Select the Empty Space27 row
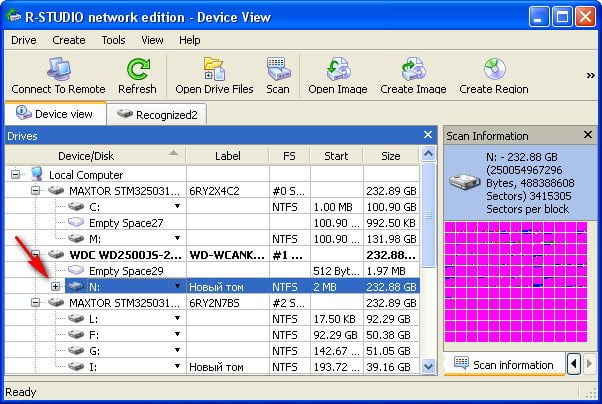Image resolution: width=602 pixels, height=404 pixels. 124,222
